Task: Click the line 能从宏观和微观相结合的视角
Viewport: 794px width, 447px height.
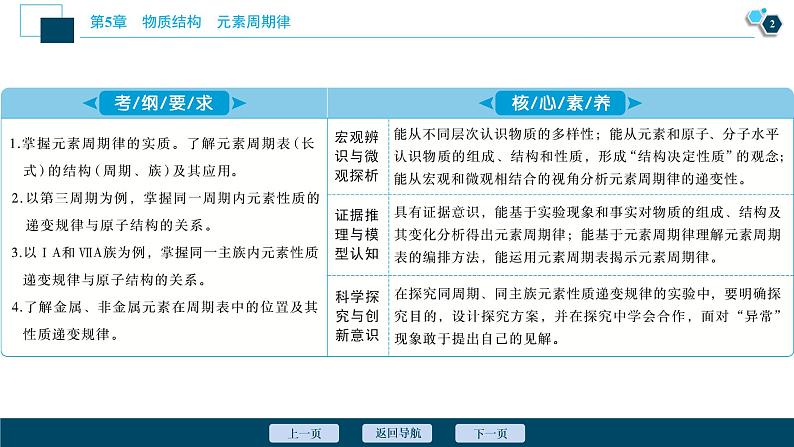Action: (x=570, y=179)
